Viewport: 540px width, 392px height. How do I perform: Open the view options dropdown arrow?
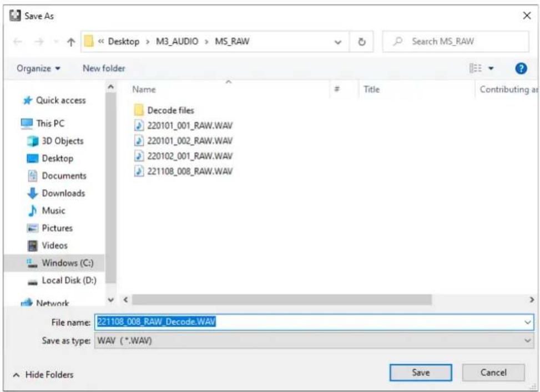491,69
